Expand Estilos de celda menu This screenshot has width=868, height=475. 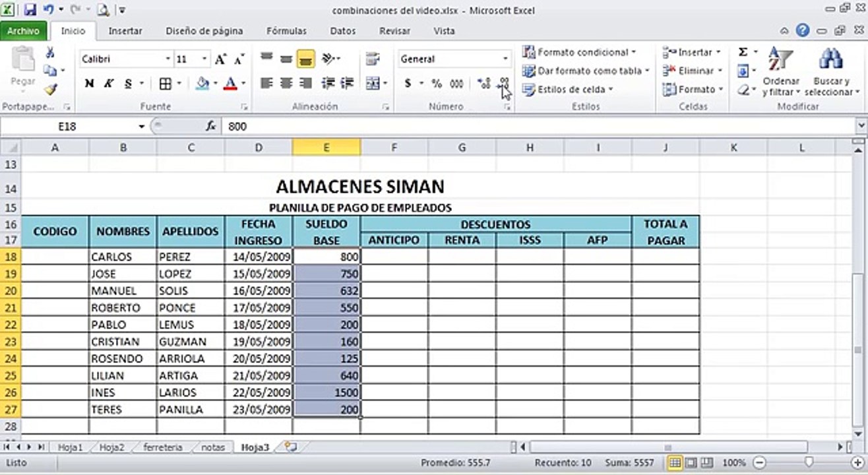click(x=567, y=89)
